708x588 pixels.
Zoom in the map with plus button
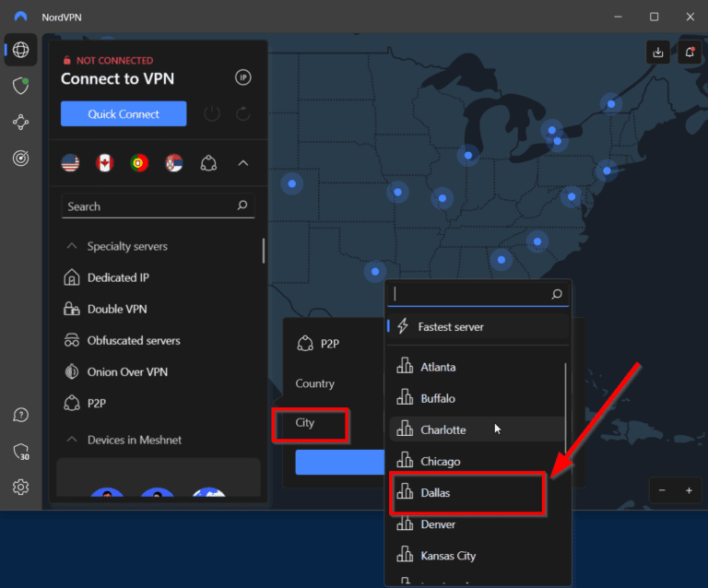point(689,490)
